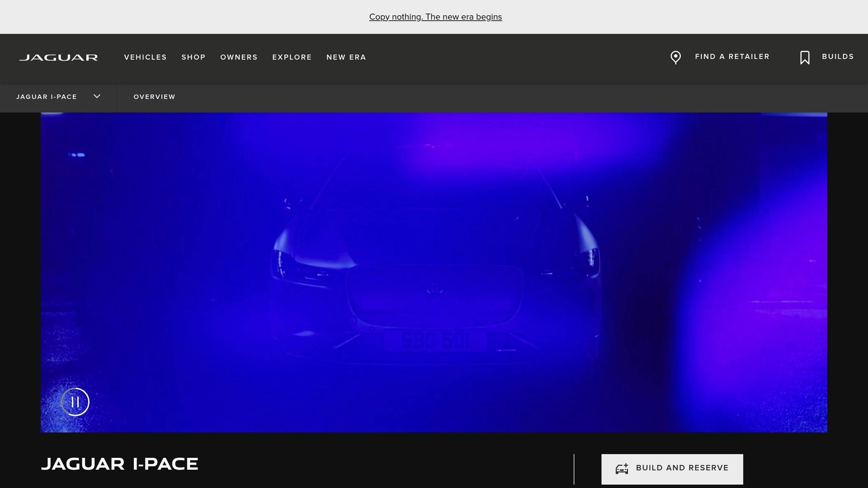868x488 pixels.
Task: Select the Overview tab
Action: 154,97
